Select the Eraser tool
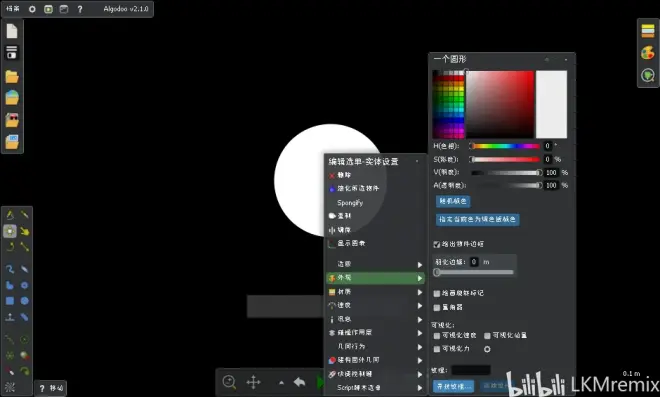This screenshot has width=660, height=397. pyautogui.click(x=25, y=269)
